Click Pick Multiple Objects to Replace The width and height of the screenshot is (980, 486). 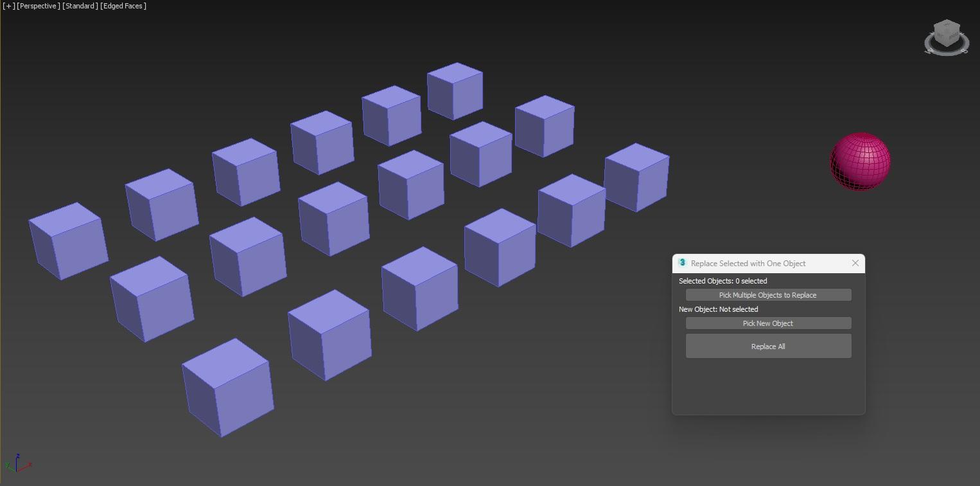point(768,295)
